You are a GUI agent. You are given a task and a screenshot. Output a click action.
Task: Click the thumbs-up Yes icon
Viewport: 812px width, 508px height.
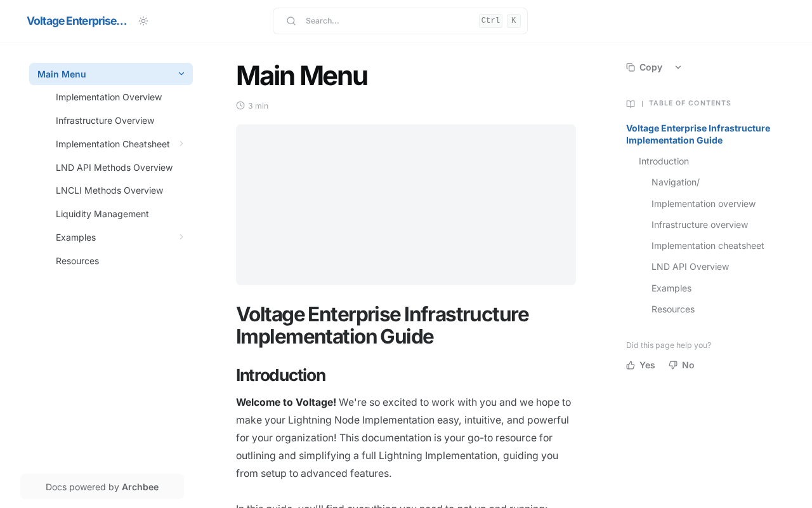point(631,365)
